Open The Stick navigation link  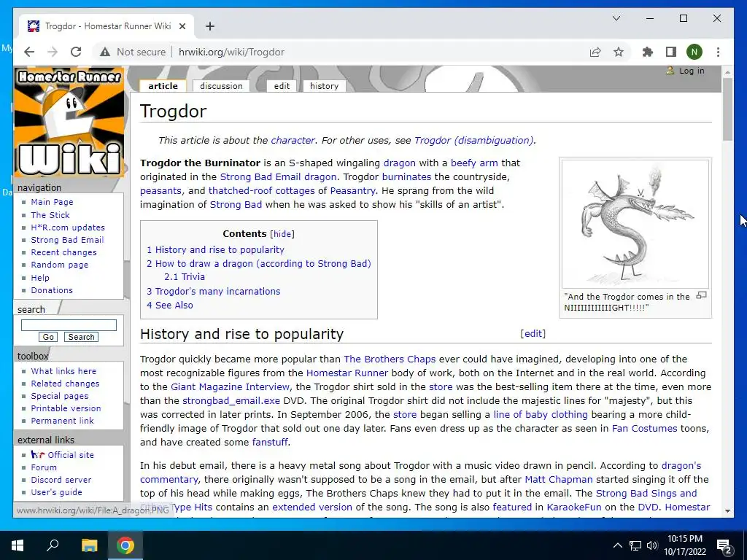coord(50,215)
